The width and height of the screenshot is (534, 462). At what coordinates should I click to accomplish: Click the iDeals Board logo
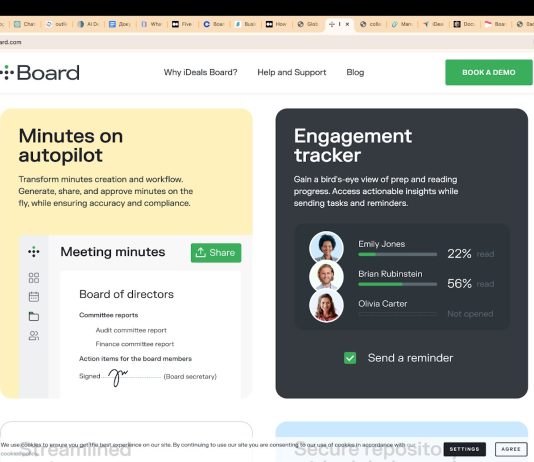pos(40,73)
